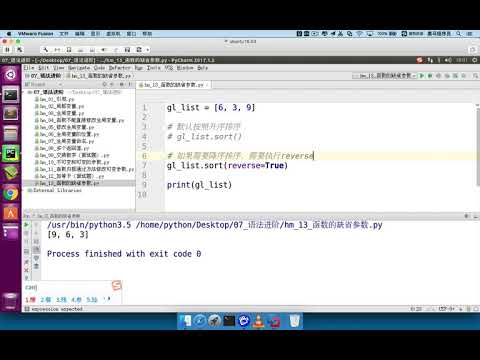Click Ubuntu volume indicator in top panel
The width and height of the screenshot is (480, 360).
click(x=448, y=60)
